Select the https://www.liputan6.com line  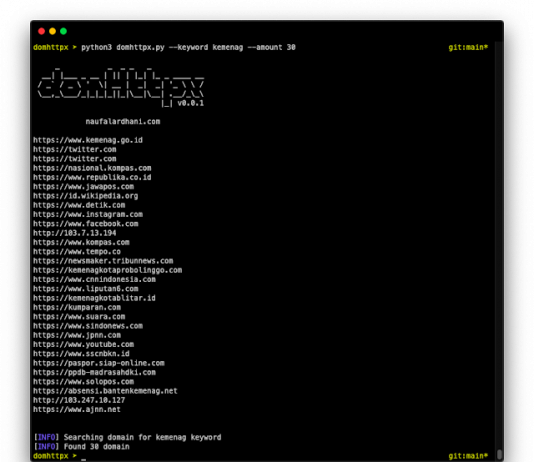tap(85, 289)
